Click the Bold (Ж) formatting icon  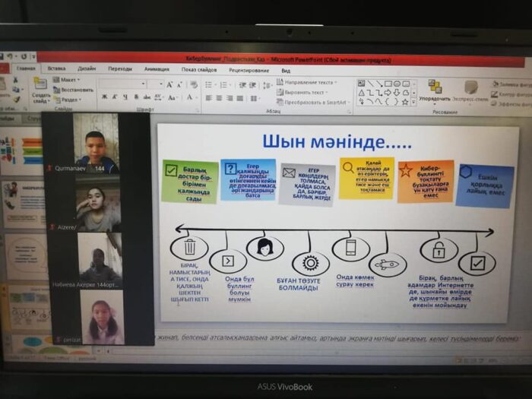[x=104, y=97]
